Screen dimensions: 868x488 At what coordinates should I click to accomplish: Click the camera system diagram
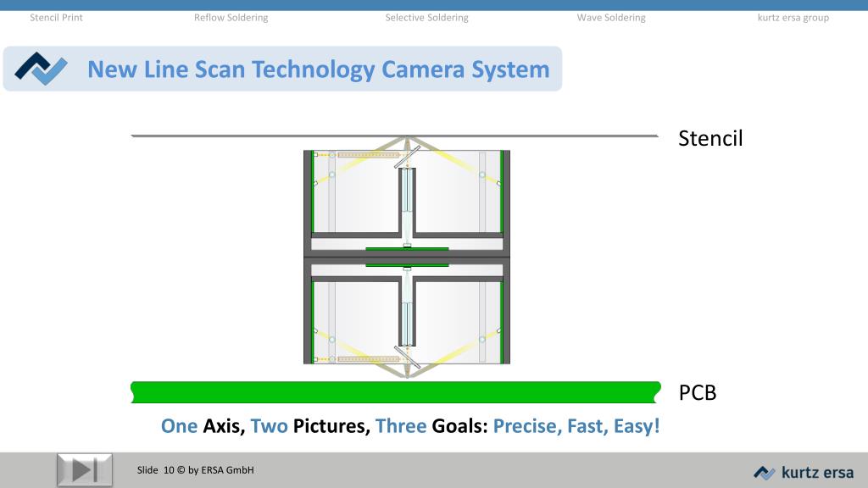pyautogui.click(x=407, y=257)
